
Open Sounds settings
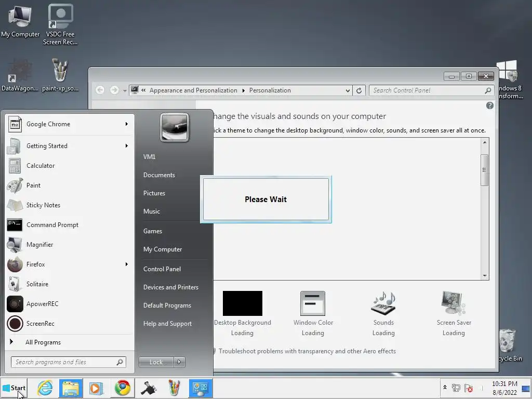[x=383, y=313]
